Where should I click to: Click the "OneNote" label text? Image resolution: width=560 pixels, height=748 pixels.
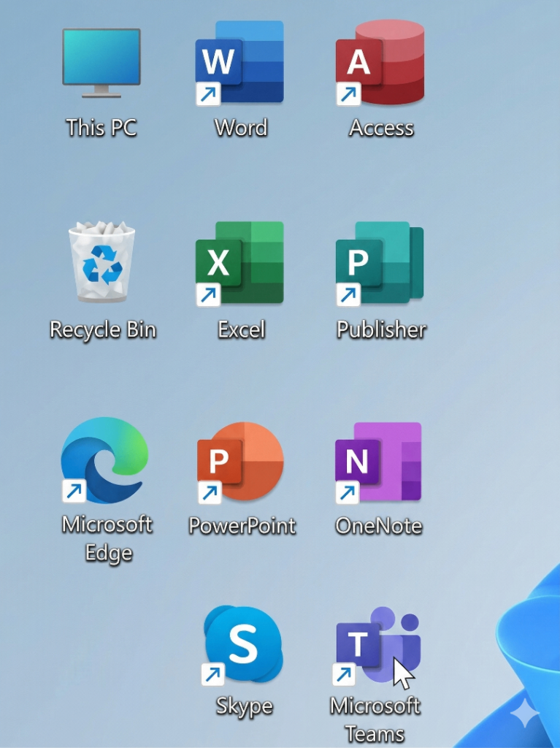pos(379,526)
